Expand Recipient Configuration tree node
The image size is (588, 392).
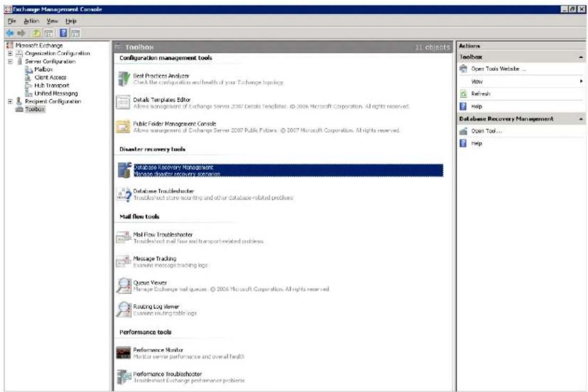click(x=10, y=101)
